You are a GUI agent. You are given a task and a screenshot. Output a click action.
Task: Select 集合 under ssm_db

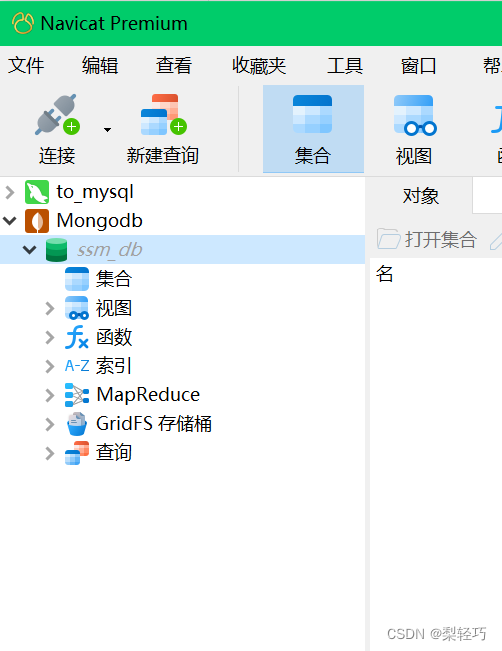[x=114, y=279]
